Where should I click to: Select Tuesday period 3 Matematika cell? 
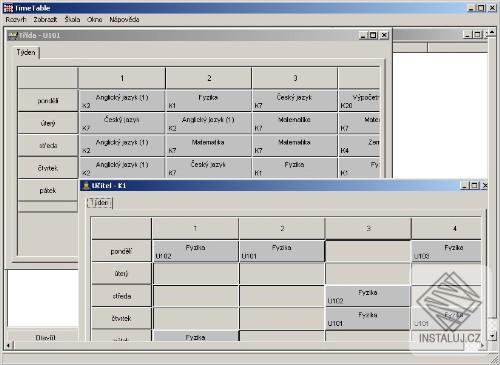(295, 123)
